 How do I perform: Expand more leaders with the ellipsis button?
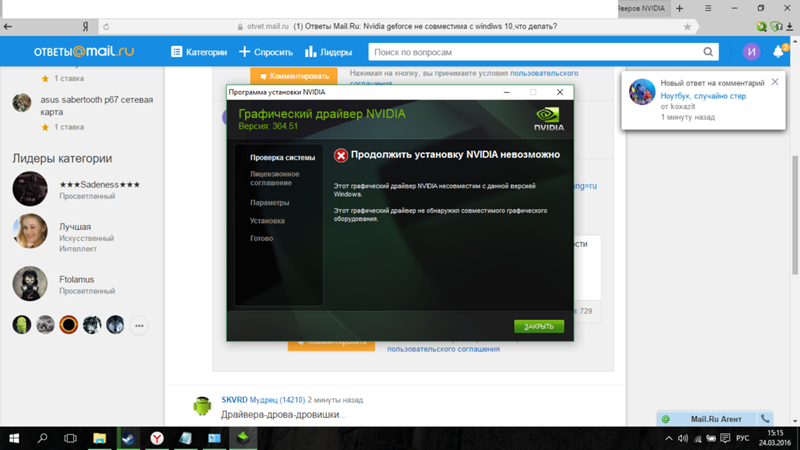pos(139,326)
